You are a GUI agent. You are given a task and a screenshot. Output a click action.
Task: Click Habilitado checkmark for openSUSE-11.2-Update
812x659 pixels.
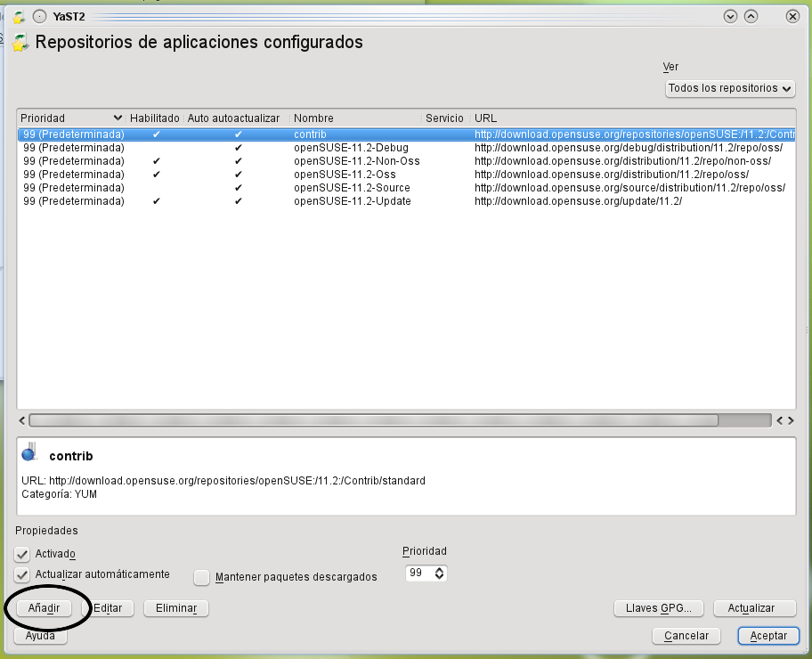click(x=157, y=201)
